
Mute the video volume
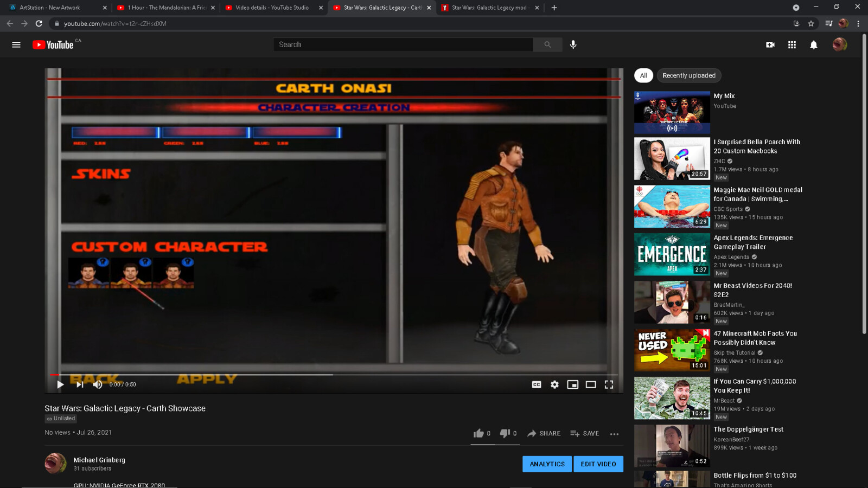[x=98, y=384]
